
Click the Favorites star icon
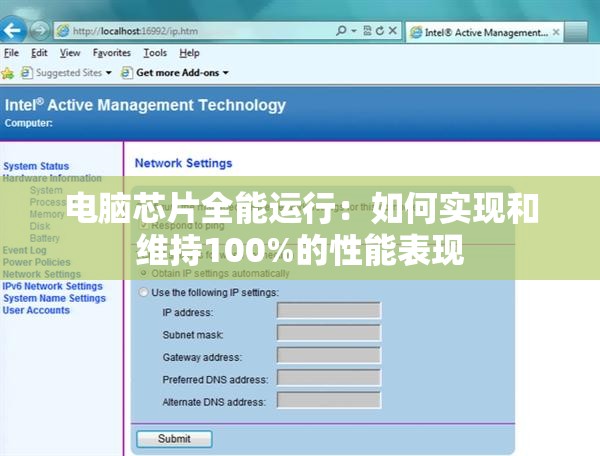pyautogui.click(x=8, y=73)
